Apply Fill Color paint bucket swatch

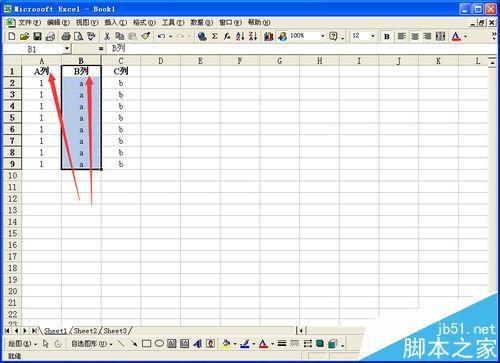226,343
